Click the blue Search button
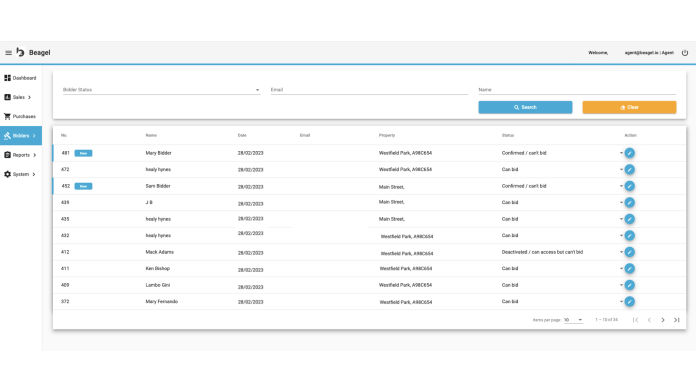Viewport: 696px width, 392px height. (525, 107)
